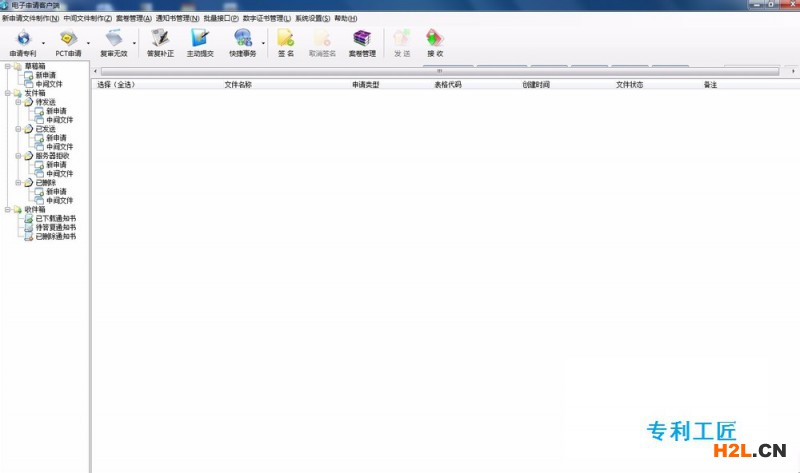
Task: Sort by the 创建时间 column header
Action: pos(536,85)
